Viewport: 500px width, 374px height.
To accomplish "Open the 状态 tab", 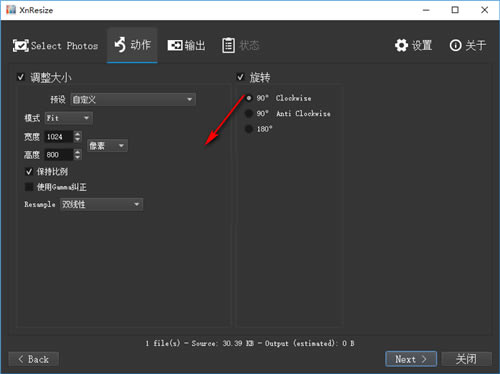I will tap(241, 45).
